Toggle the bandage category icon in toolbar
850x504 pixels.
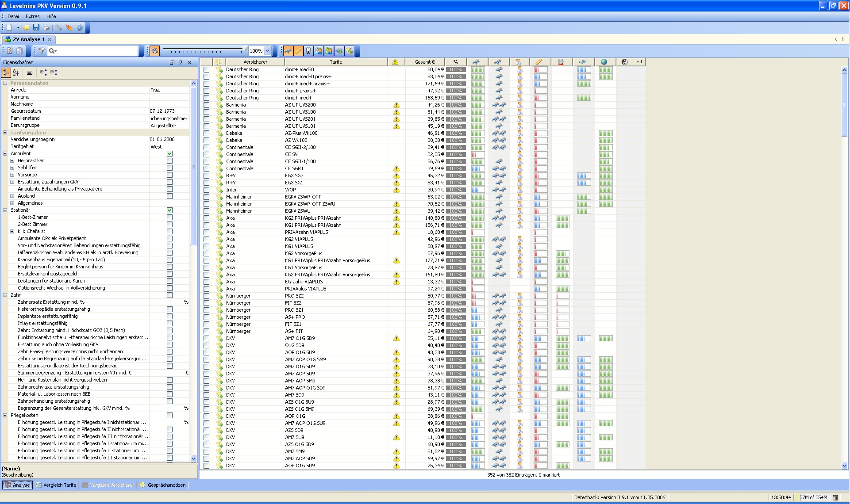[x=298, y=51]
